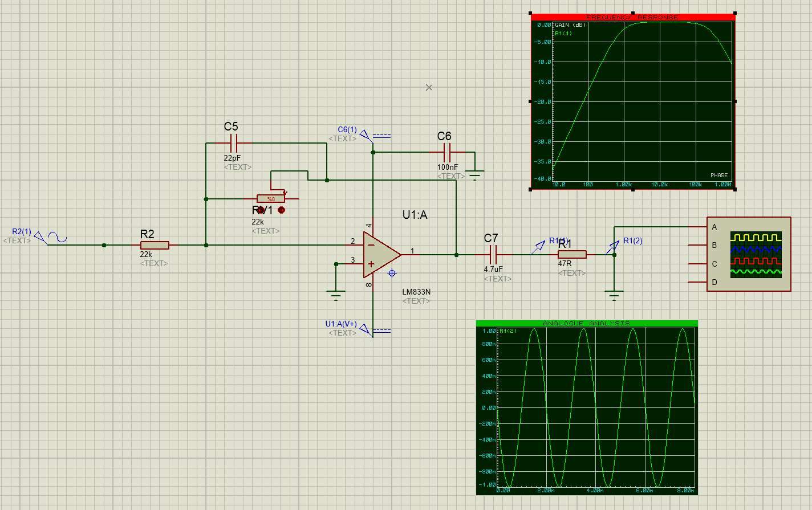Select the LM833N op-amp symbol
This screenshot has height=510, width=812.
379,255
